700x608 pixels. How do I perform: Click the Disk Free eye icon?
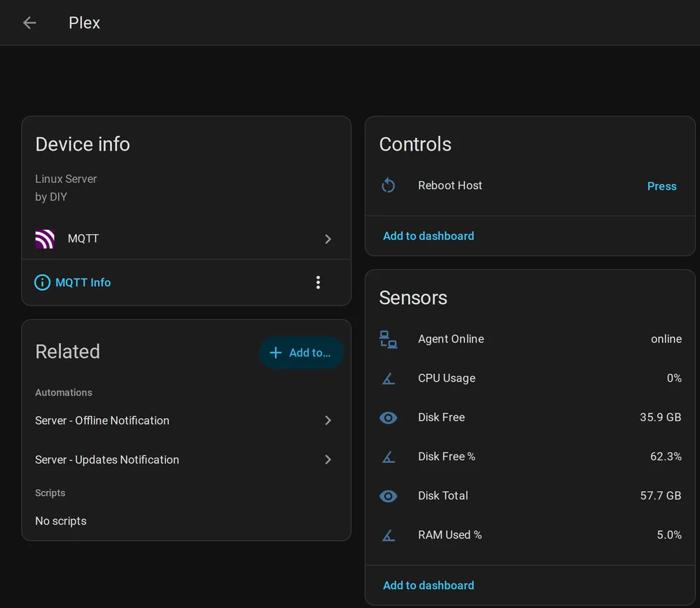(x=388, y=417)
